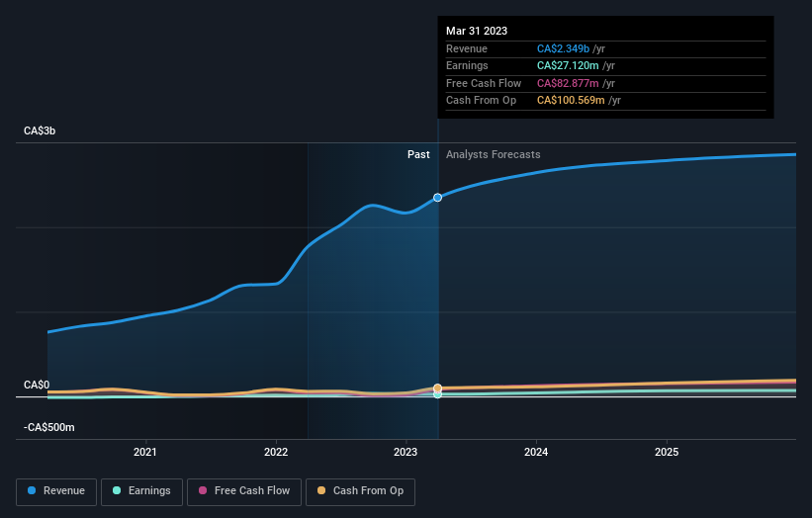
Task: Toggle the Revenue legend button
Action: (56, 491)
